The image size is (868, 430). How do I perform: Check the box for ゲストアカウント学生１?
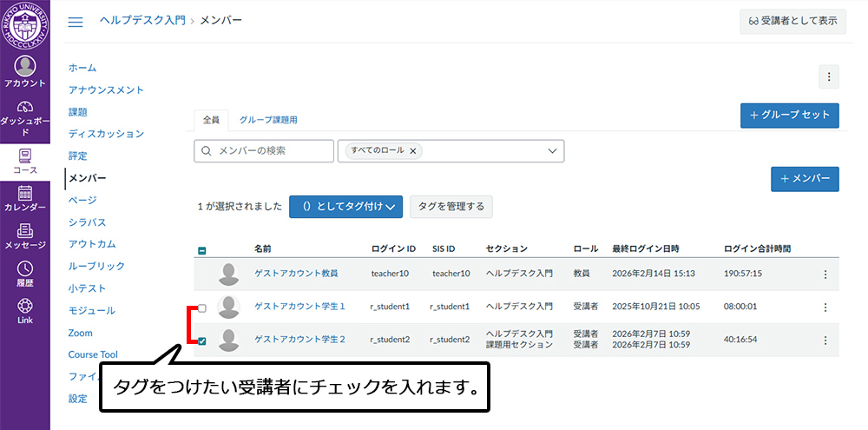pyautogui.click(x=202, y=308)
